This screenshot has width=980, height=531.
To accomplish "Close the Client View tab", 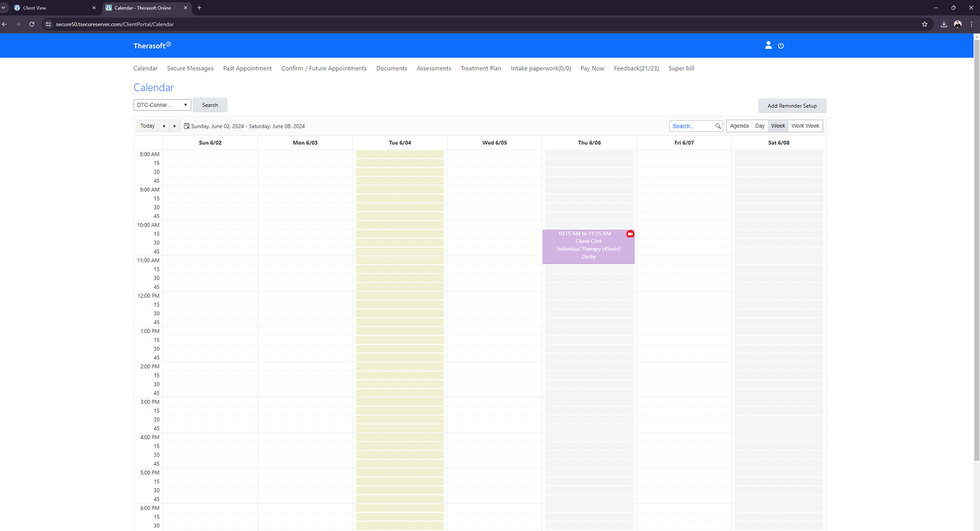I will (94, 8).
